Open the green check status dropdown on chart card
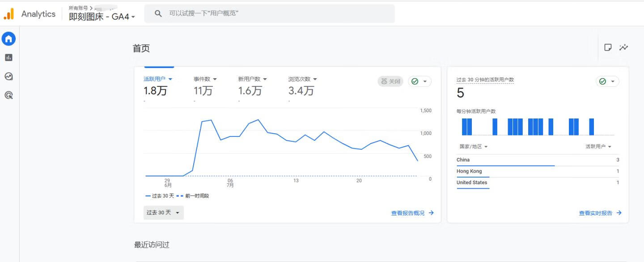 pyautogui.click(x=419, y=81)
